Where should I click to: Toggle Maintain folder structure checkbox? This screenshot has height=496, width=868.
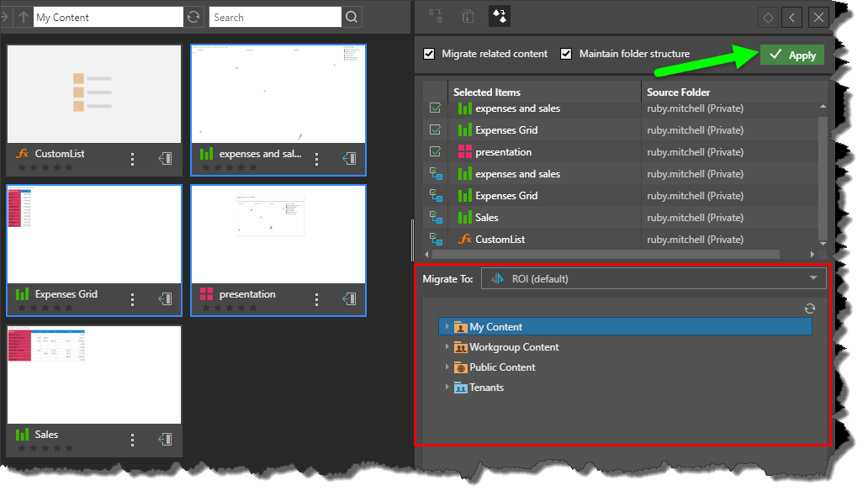click(567, 54)
